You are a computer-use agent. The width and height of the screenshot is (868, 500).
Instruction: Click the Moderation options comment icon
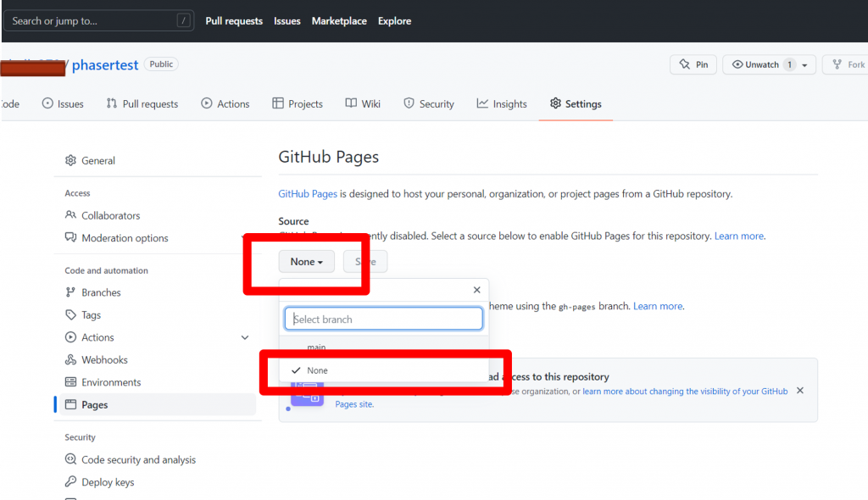[70, 237]
